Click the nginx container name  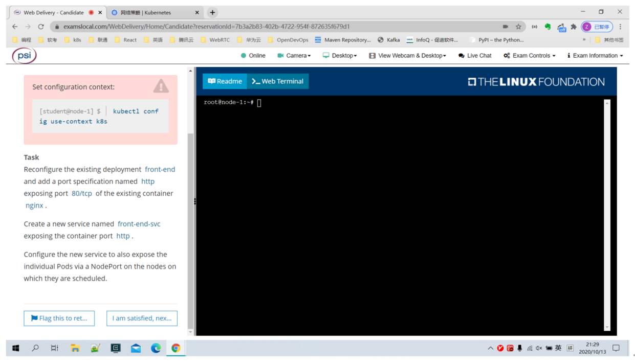click(x=34, y=206)
